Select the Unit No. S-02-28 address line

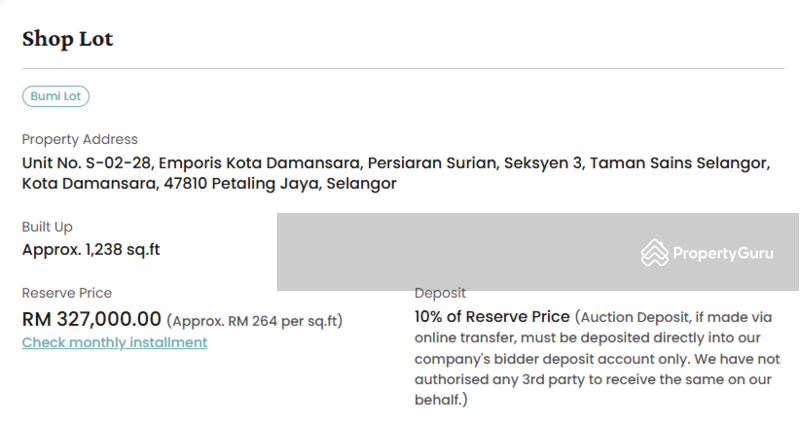click(396, 163)
